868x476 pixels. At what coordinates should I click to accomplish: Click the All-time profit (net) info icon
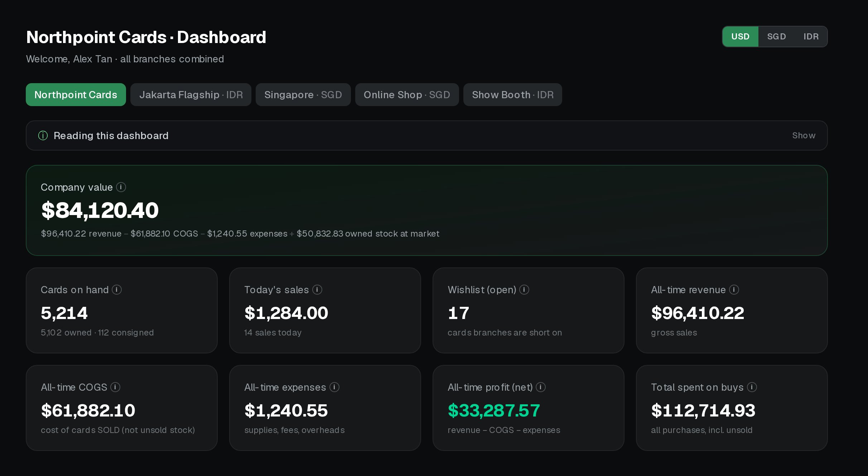(x=541, y=387)
